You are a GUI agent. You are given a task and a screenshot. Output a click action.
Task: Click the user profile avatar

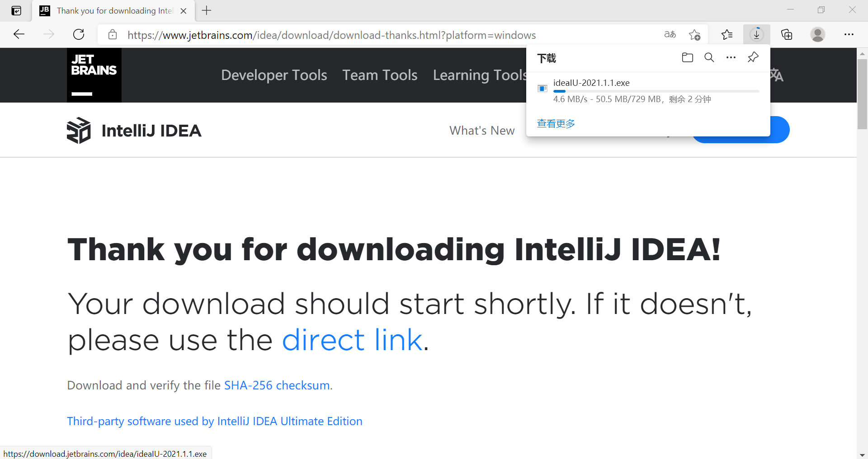click(x=817, y=34)
